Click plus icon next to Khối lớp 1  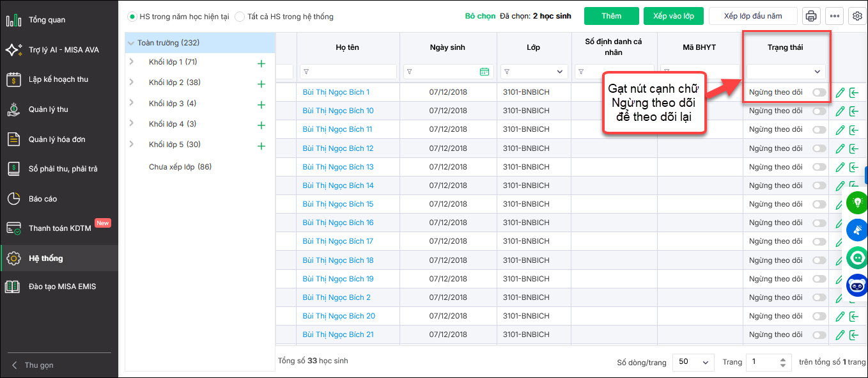coord(261,63)
